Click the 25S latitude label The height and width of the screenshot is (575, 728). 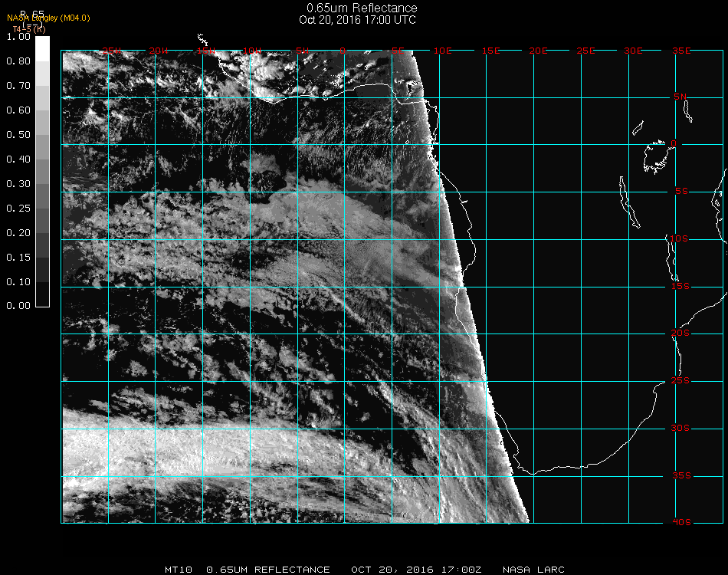point(680,381)
